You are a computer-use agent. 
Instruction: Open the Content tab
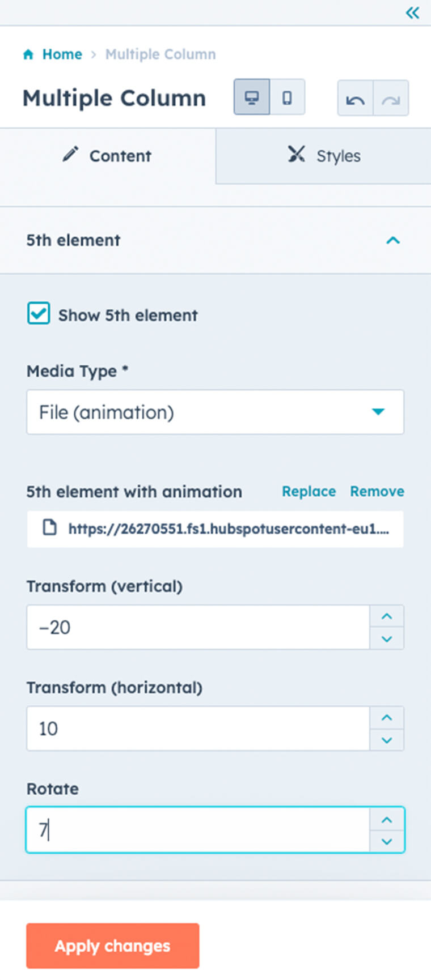pos(108,156)
